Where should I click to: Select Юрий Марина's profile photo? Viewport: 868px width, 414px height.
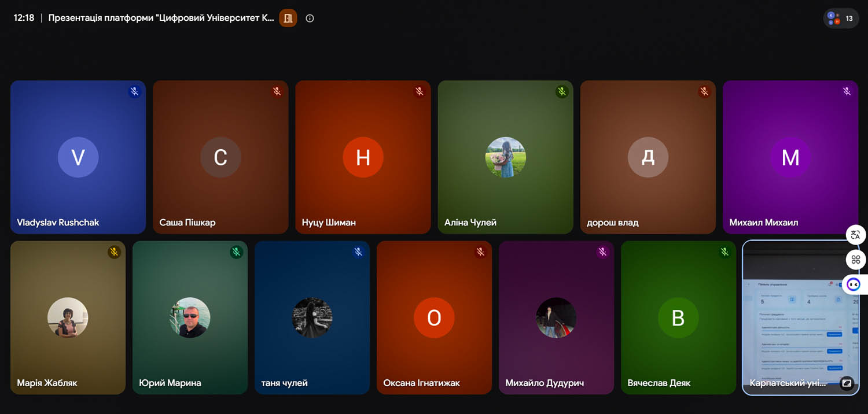point(190,317)
